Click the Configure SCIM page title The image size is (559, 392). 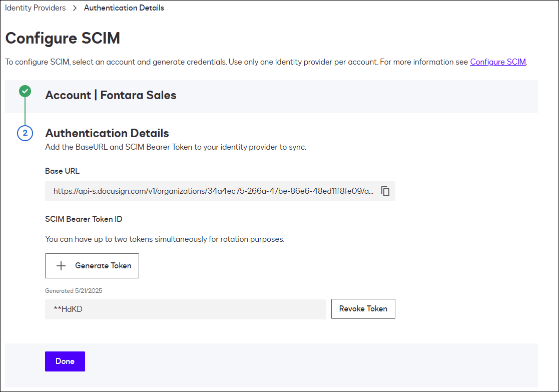63,38
